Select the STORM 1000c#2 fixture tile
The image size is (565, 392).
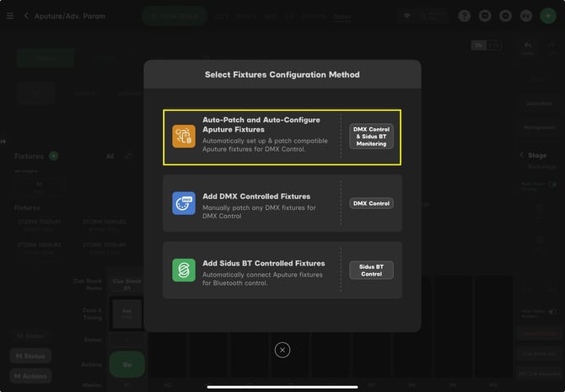104,225
